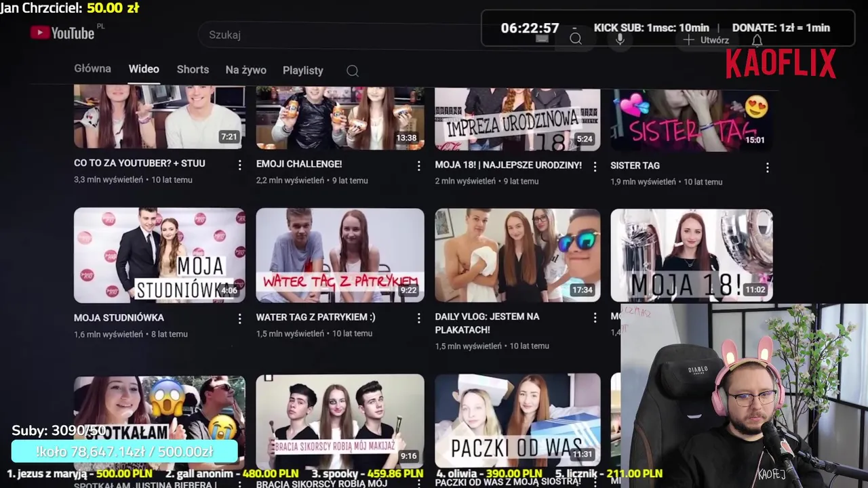
Task: Switch to the Shorts tab
Action: click(x=193, y=70)
